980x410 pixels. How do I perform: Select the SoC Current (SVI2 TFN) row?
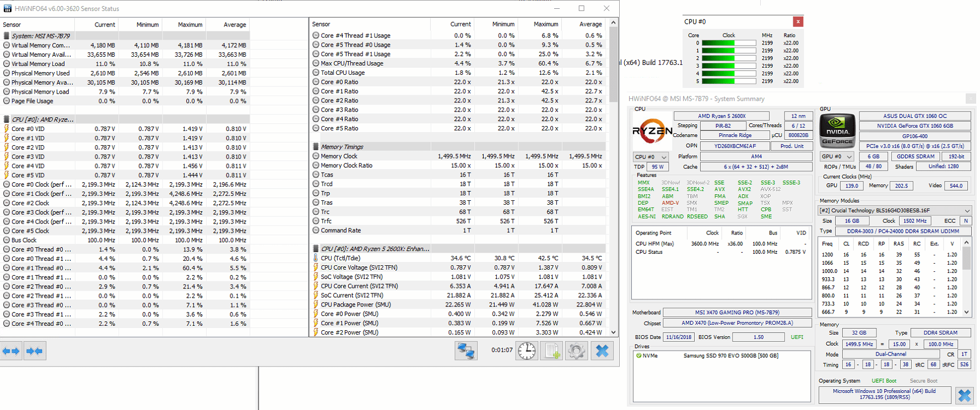(458, 296)
